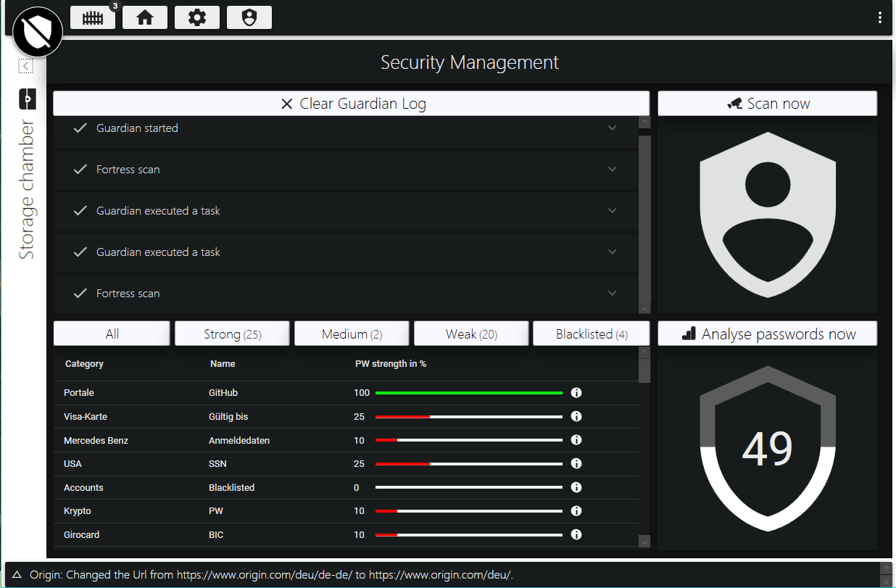Select the Medium (2) filter tab
Image resolution: width=896 pixels, height=588 pixels.
352,334
